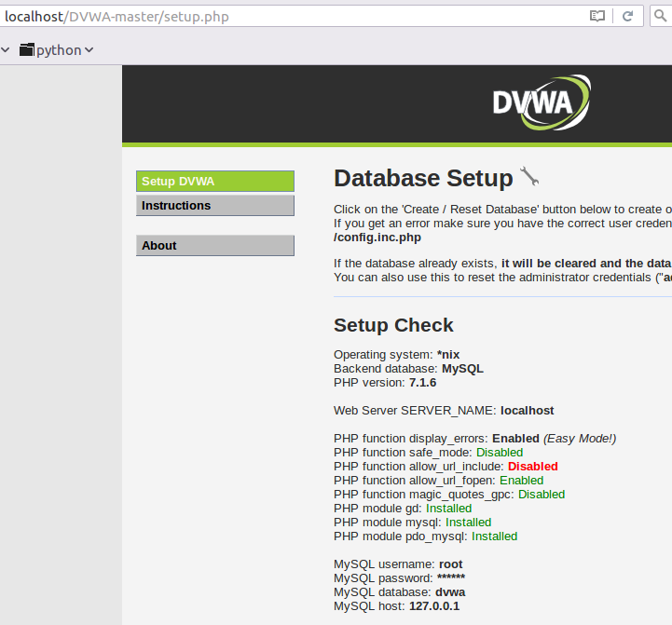Click the PHP module mysql: Installed status

pos(468,523)
